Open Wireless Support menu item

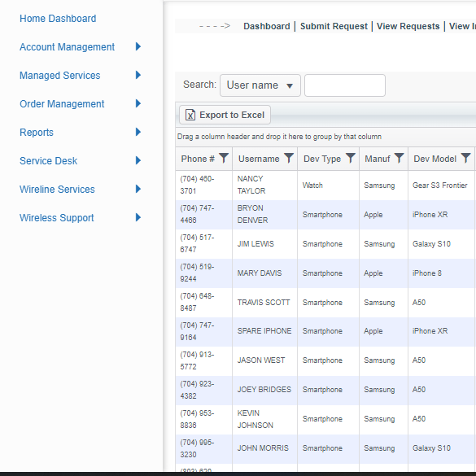pos(57,218)
